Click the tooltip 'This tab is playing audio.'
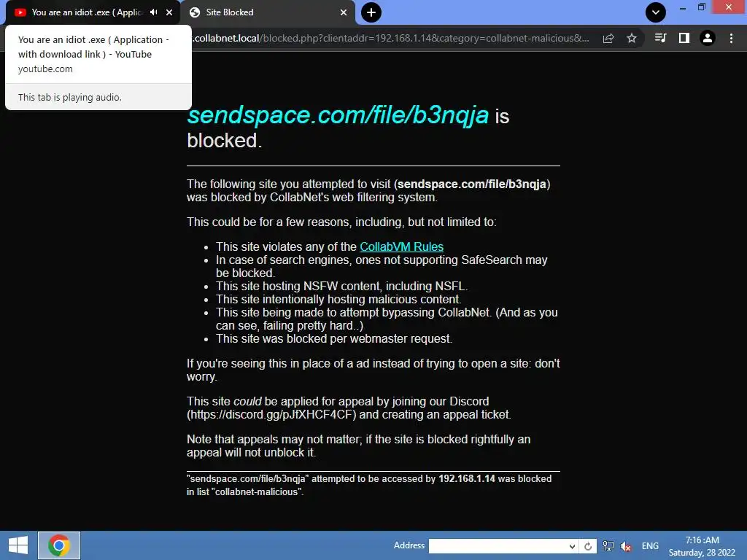Viewport: 747px width, 560px height. coord(70,97)
